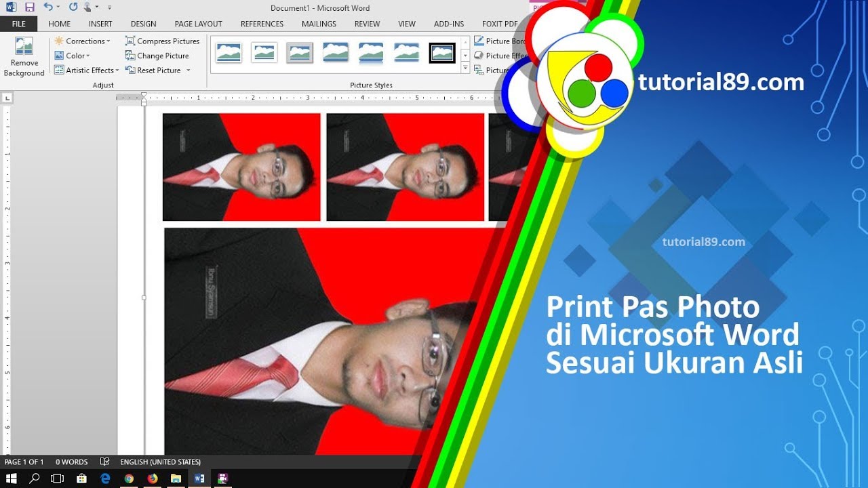Viewport: 868px width, 488px height.
Task: Click the Remove Background tool
Action: pos(24,57)
